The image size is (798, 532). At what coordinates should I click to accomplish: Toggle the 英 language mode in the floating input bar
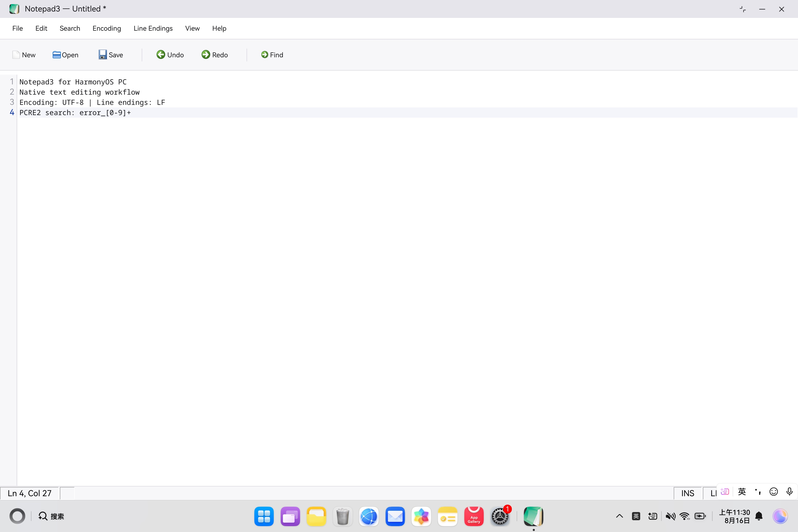pyautogui.click(x=742, y=492)
